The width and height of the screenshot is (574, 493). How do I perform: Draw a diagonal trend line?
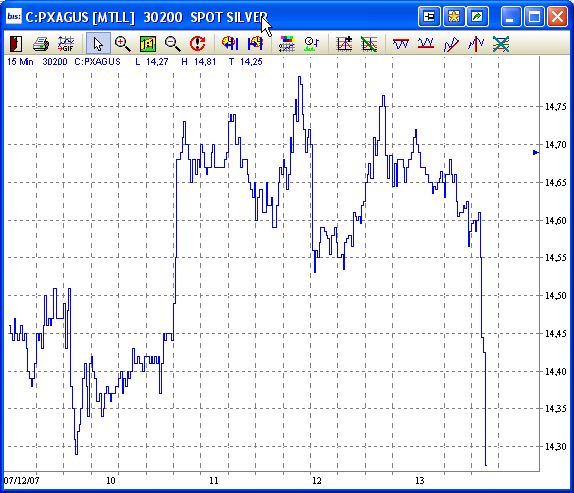tap(451, 44)
